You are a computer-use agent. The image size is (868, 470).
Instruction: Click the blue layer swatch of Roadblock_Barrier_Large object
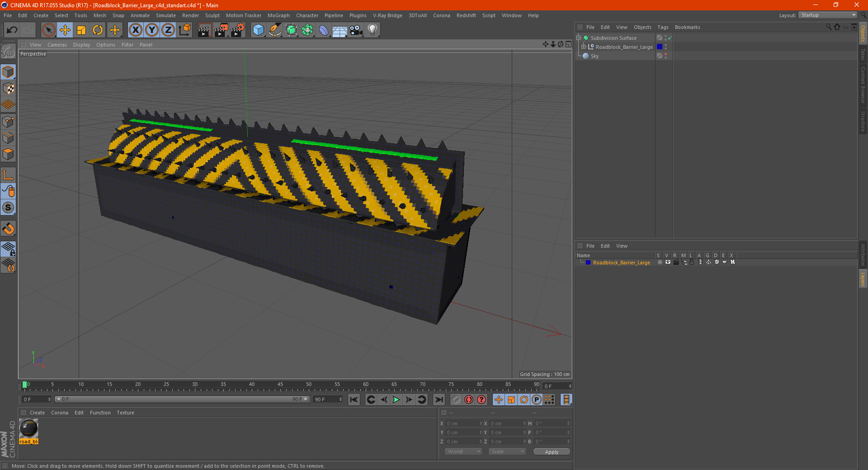(660, 47)
